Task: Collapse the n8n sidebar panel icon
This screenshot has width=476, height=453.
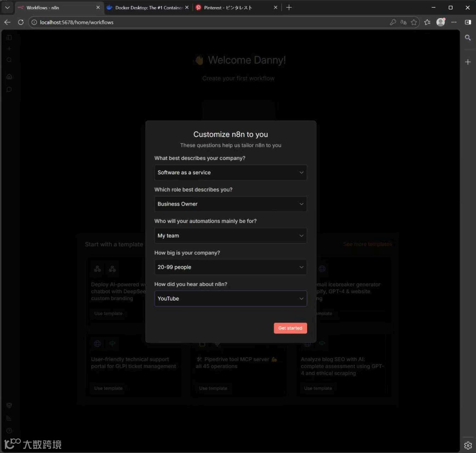Action: [x=9, y=37]
